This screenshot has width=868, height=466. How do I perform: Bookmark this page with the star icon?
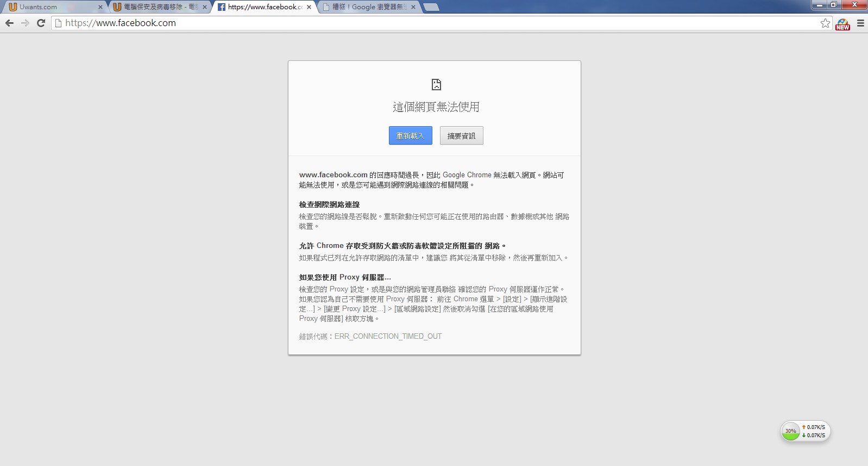pos(825,23)
